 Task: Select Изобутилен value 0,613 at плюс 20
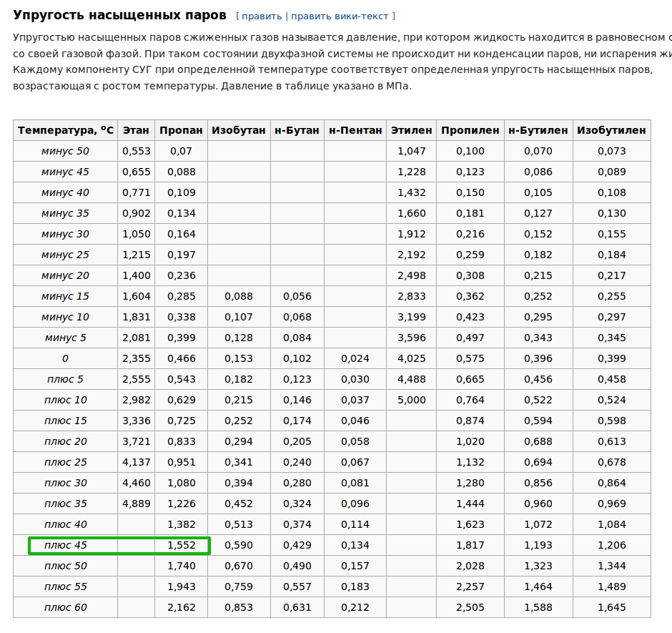pyautogui.click(x=611, y=442)
